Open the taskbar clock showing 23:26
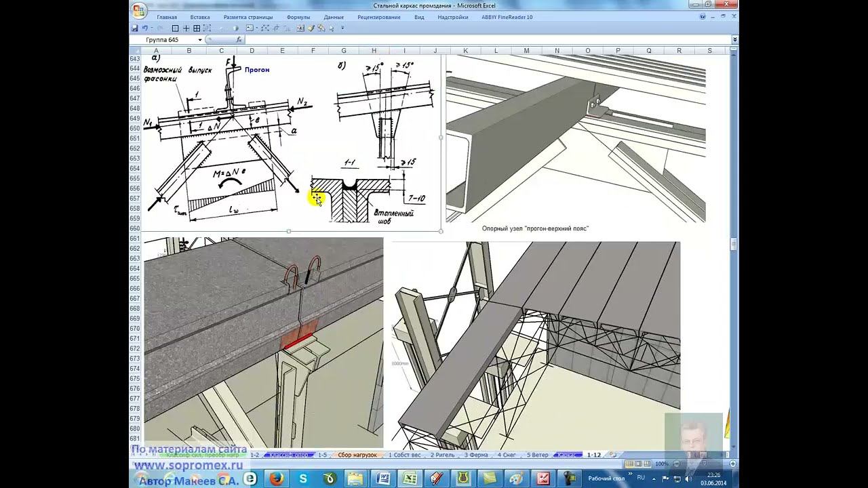Screen dimensions: 868x488 pyautogui.click(x=713, y=479)
